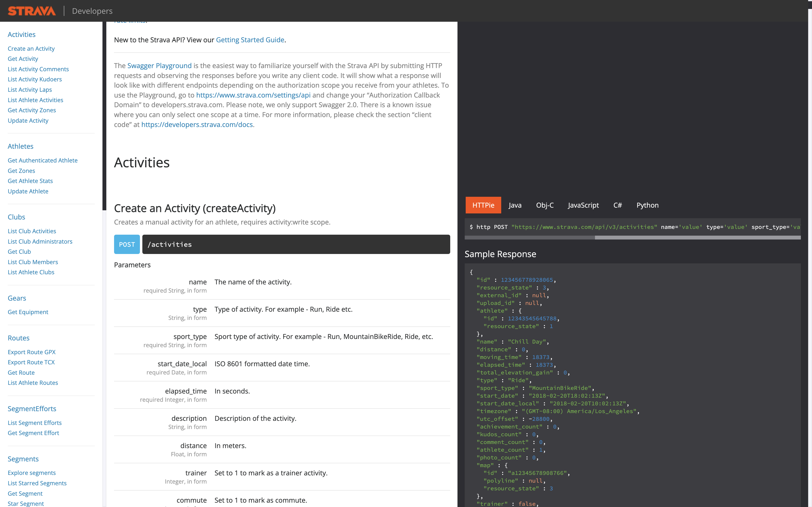This screenshot has height=507, width=812.
Task: Switch to the Java code sample tab
Action: tap(515, 205)
